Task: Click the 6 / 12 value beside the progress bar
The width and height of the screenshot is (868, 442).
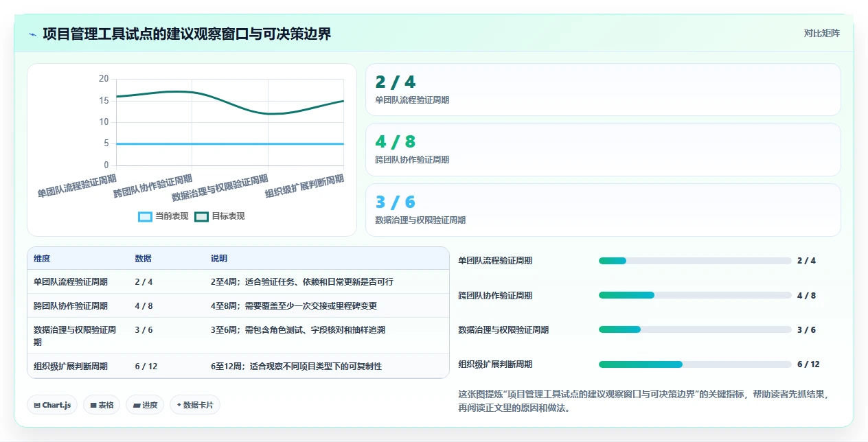Action: [x=808, y=364]
